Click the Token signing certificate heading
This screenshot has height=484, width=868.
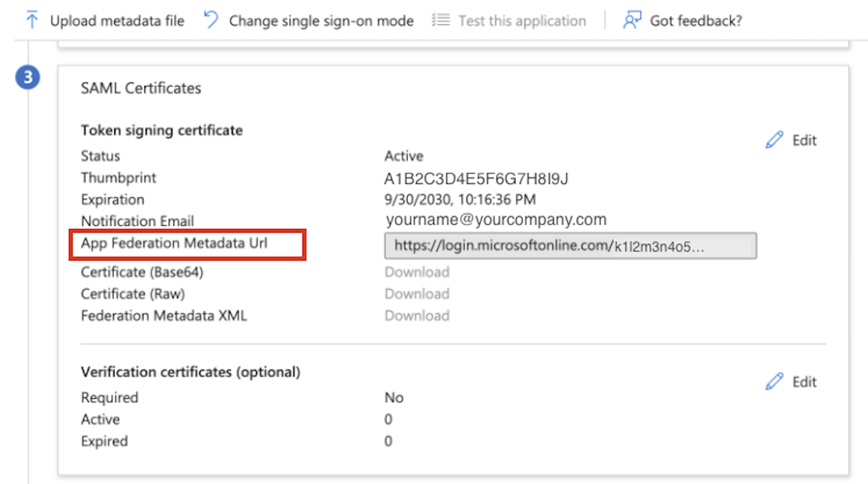point(162,130)
